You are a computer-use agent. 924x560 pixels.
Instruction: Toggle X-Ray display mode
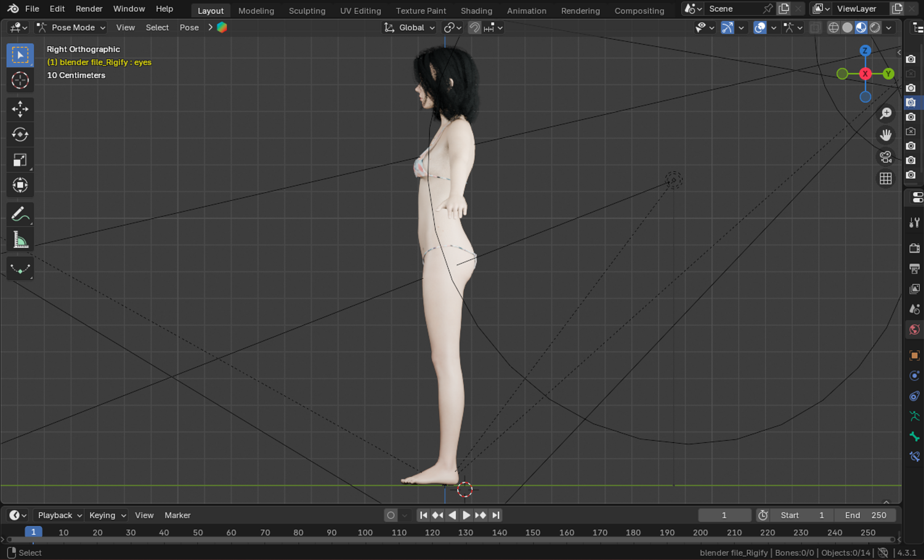pos(815,28)
